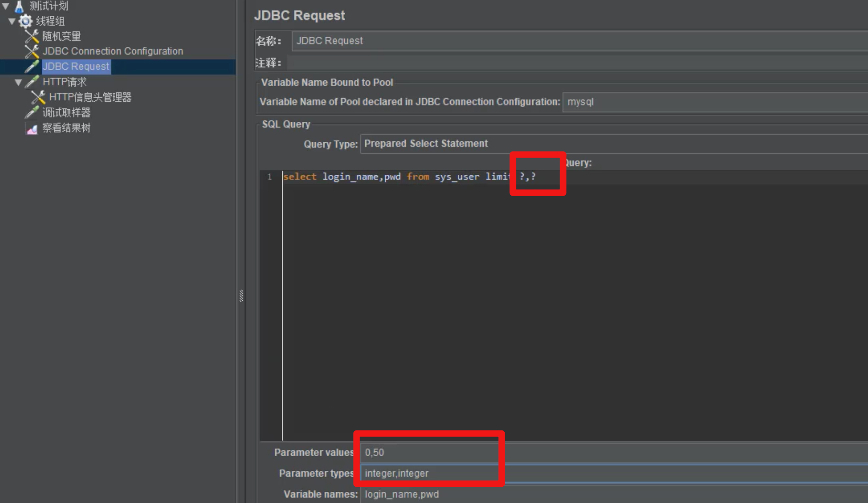Select 调试取样器 in the tree
The image size is (868, 503).
tap(67, 113)
